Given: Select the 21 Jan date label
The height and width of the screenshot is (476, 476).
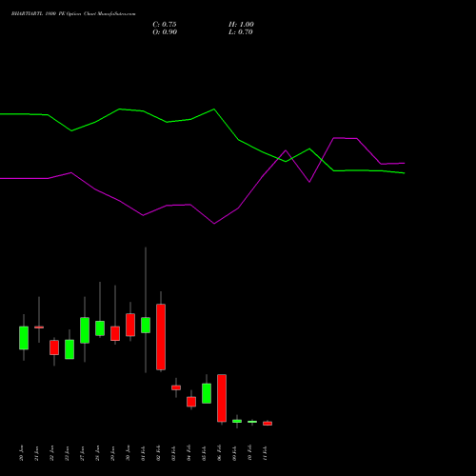Looking at the screenshot, I should [36, 453].
